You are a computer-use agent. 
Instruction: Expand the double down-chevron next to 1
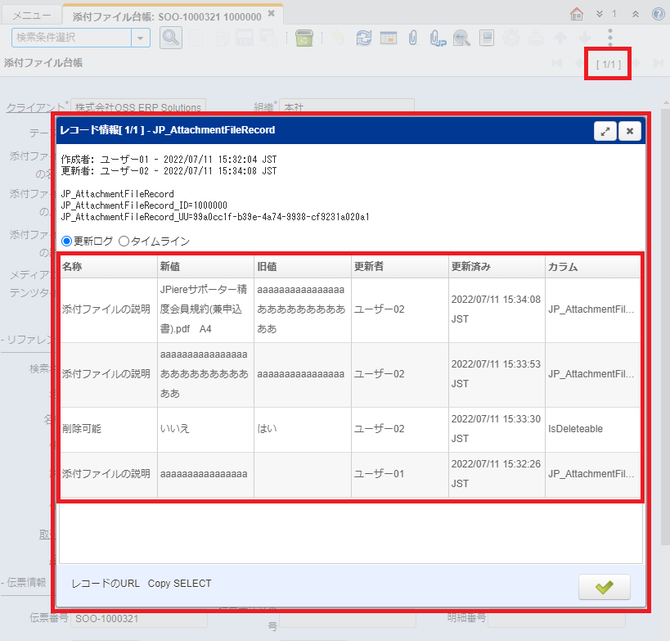tap(599, 14)
